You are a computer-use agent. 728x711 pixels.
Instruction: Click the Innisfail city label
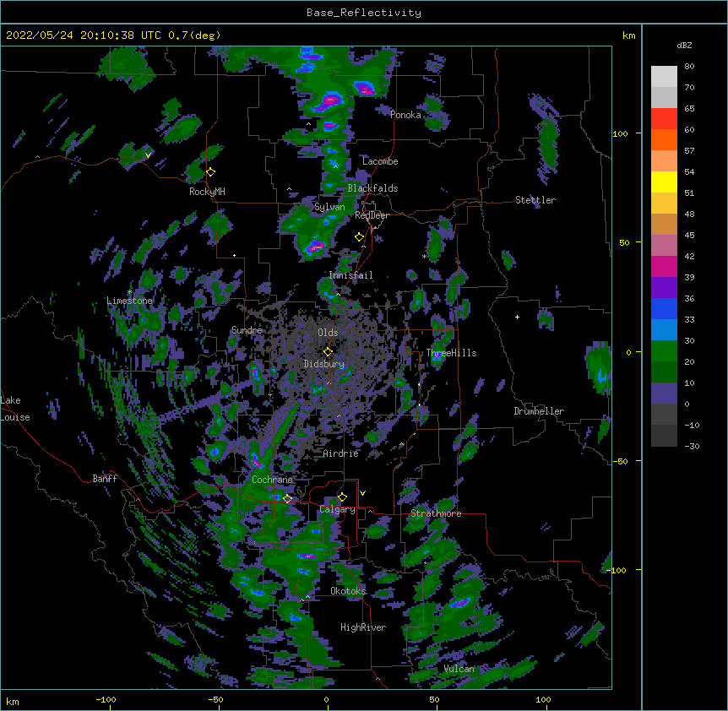(x=350, y=275)
